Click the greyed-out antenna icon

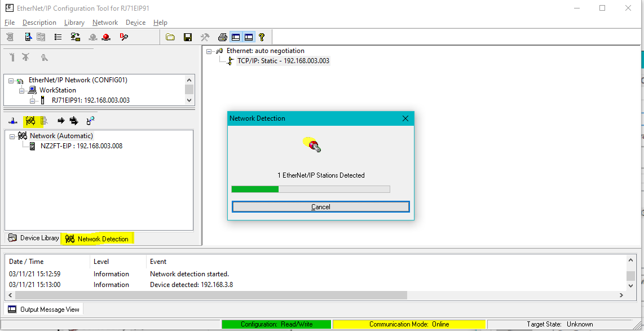tap(12, 57)
